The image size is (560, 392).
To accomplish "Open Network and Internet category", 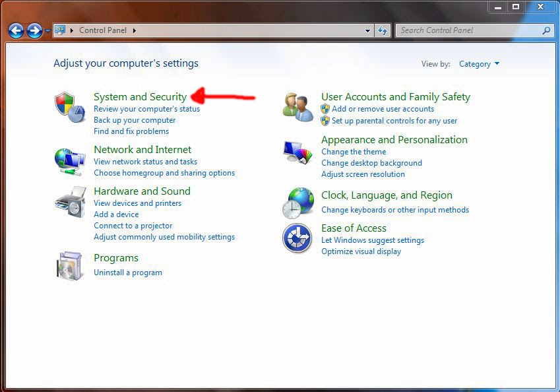I will [142, 149].
